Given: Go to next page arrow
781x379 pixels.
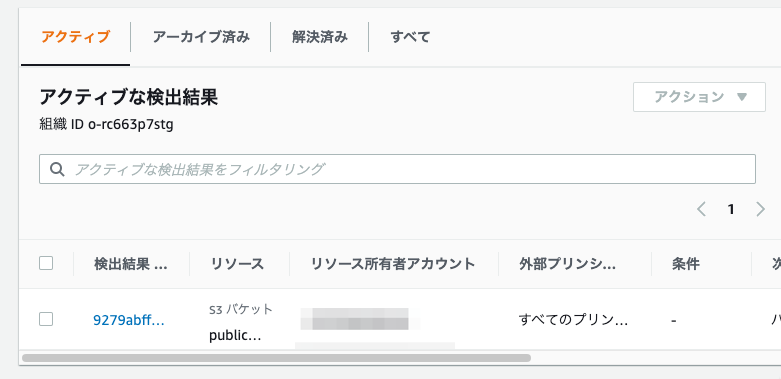Looking at the screenshot, I should pyautogui.click(x=760, y=209).
